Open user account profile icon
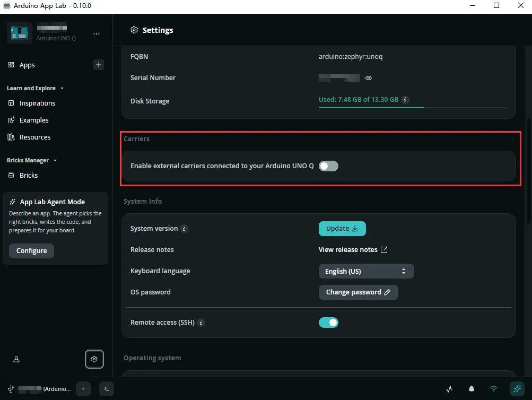Image resolution: width=532 pixels, height=400 pixels. 16,359
